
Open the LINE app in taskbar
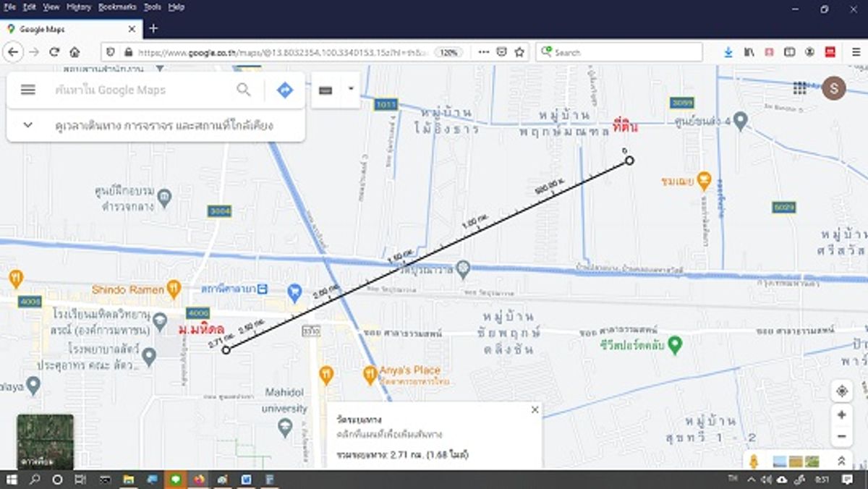(175, 479)
